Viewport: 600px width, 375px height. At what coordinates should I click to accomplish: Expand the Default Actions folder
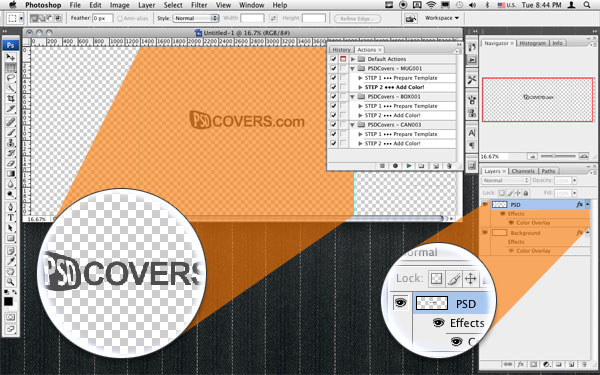pos(353,59)
